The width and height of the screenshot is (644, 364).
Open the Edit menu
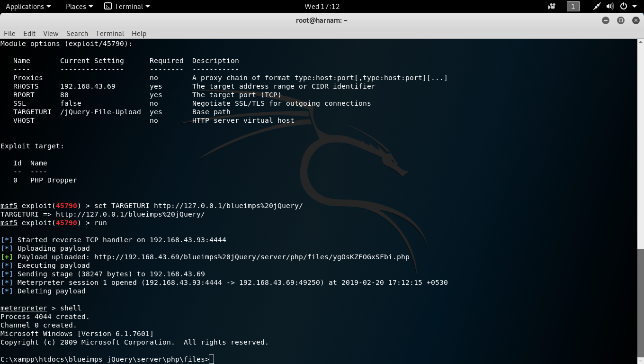29,33
